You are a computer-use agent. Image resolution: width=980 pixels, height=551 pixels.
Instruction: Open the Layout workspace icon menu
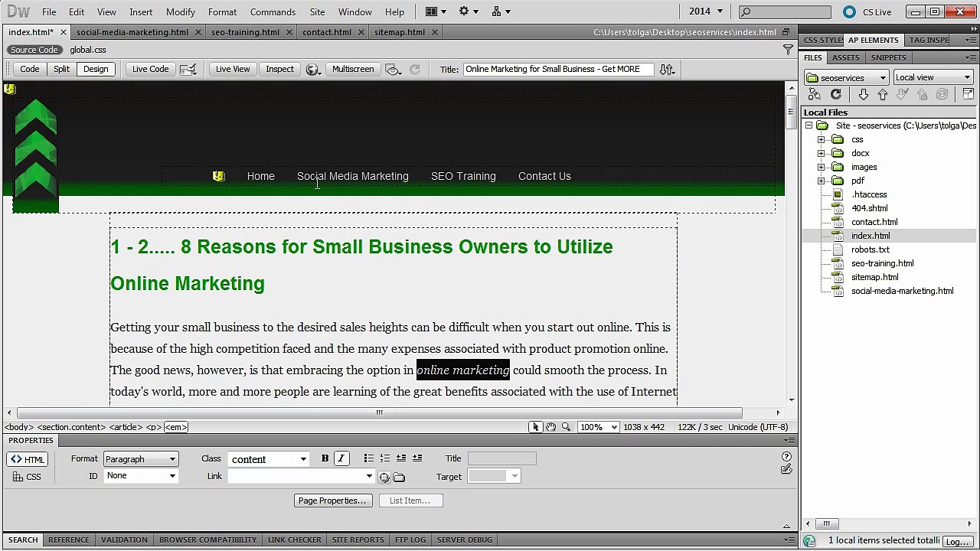coord(436,11)
